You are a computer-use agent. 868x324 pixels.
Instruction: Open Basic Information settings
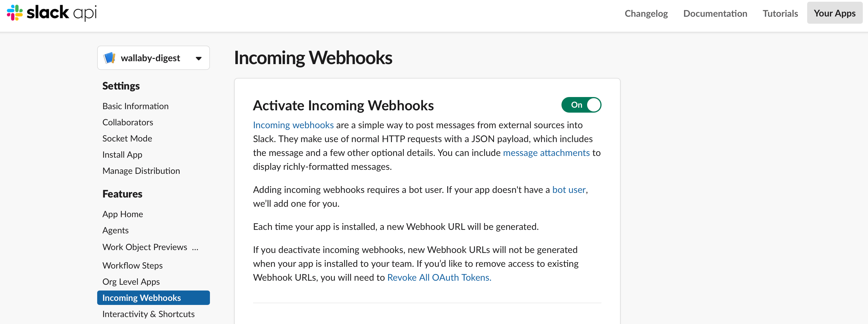[136, 106]
